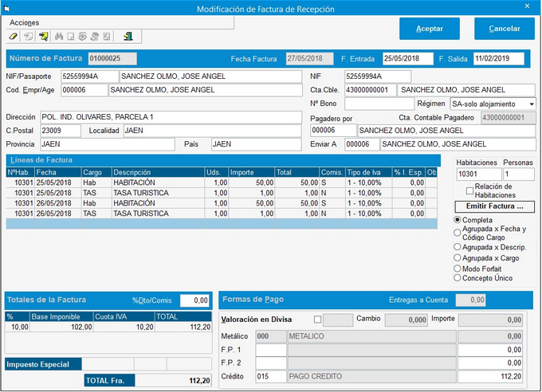The image size is (542, 392).
Task: Click the NIF/Pasaporte number field
Action: (x=89, y=76)
